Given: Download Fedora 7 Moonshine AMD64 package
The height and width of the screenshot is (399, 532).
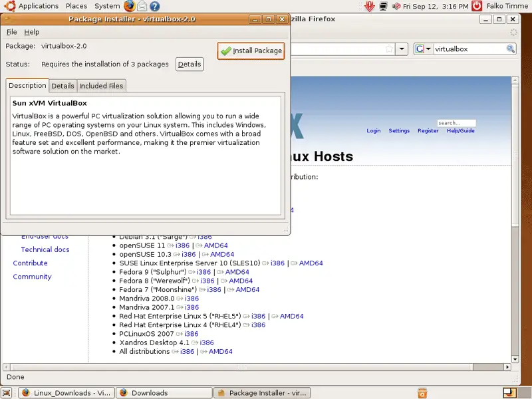Looking at the screenshot, I should coord(247,290).
